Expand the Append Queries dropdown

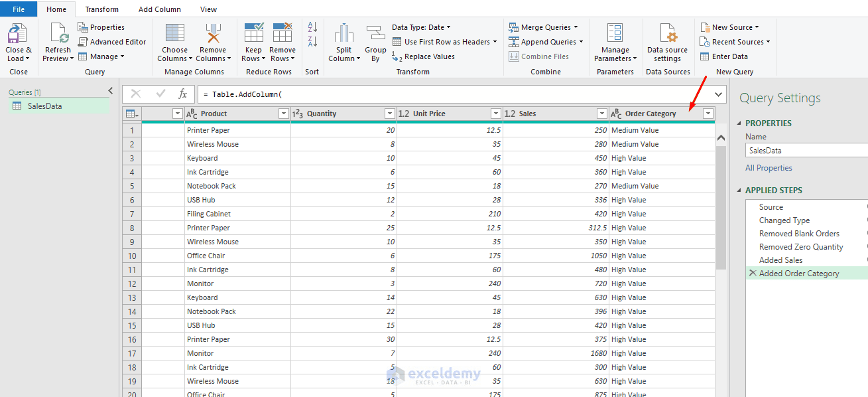point(581,42)
